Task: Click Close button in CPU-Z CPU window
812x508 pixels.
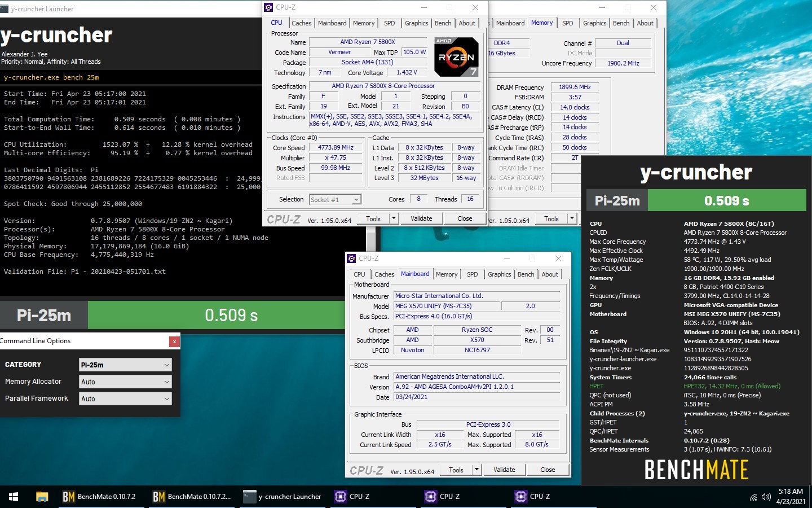Action: (465, 218)
